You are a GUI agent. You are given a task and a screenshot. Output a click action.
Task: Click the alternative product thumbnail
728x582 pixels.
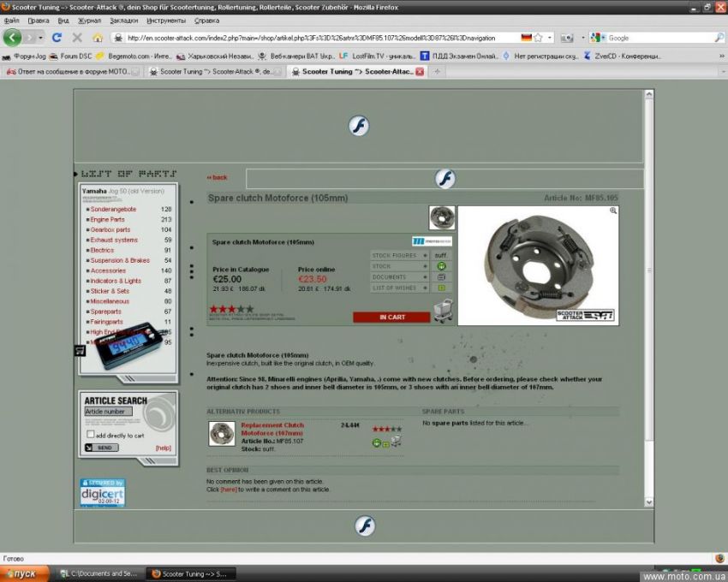(222, 433)
